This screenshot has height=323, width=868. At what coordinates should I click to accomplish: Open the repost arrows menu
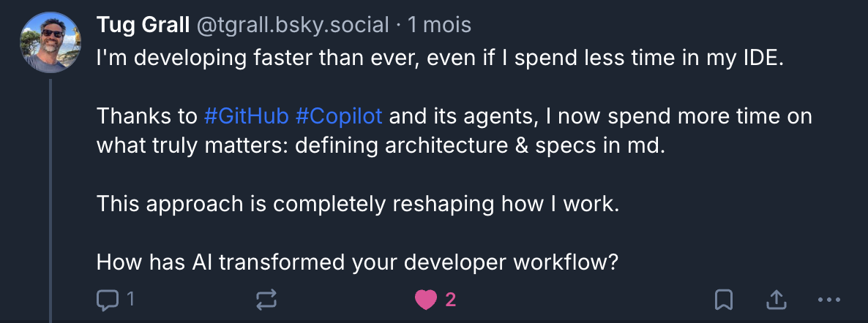(x=266, y=299)
